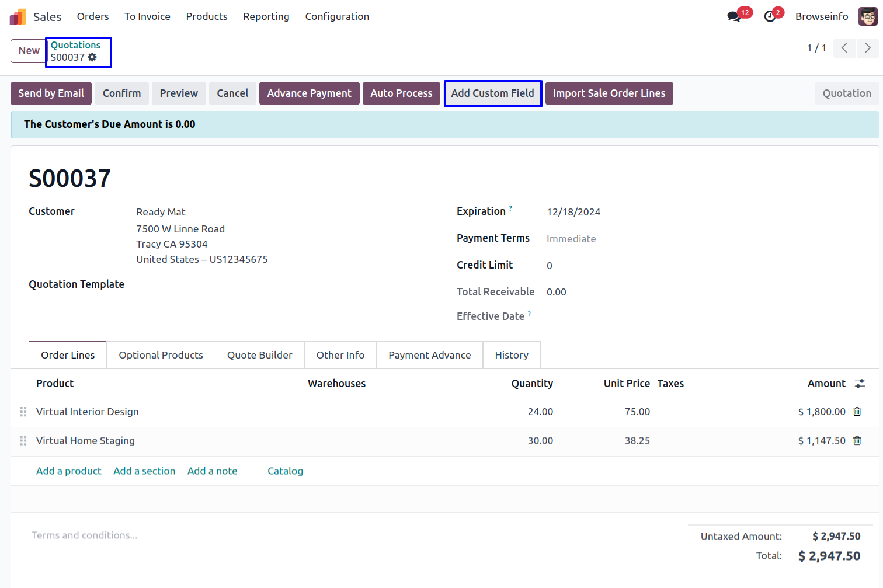The width and height of the screenshot is (883, 588).
Task: Click the Quotation status indicator
Action: click(846, 93)
